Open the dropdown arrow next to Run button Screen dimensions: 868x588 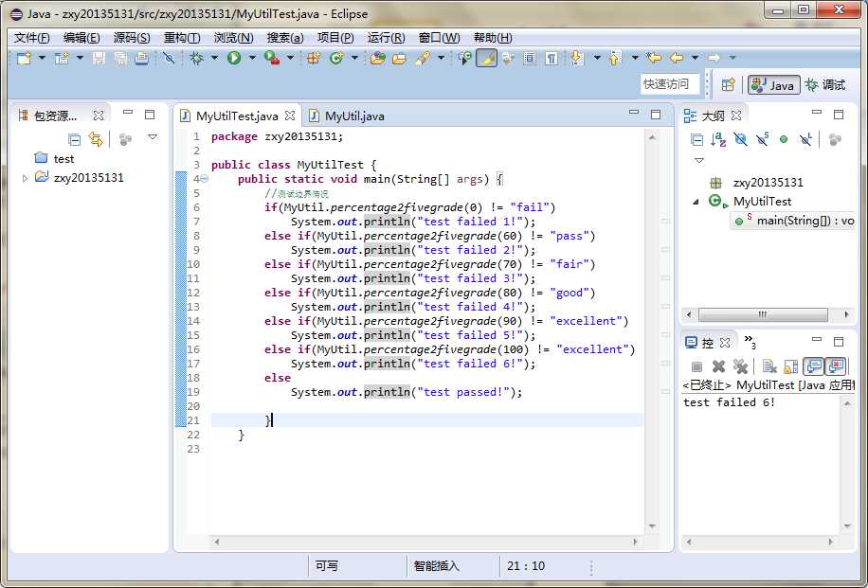click(252, 59)
